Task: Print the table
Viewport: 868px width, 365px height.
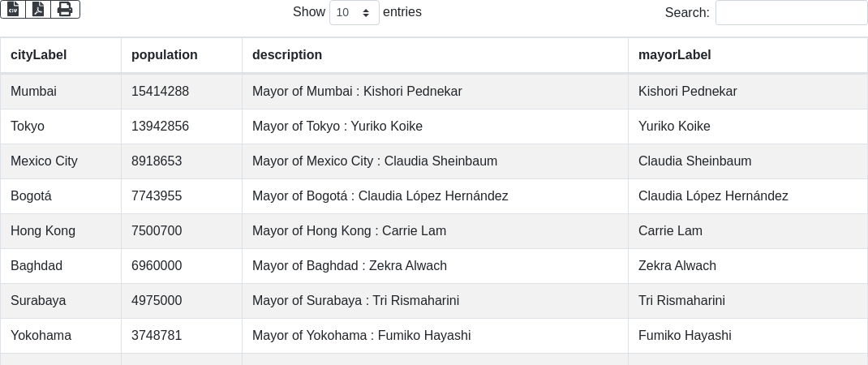Action: click(65, 9)
